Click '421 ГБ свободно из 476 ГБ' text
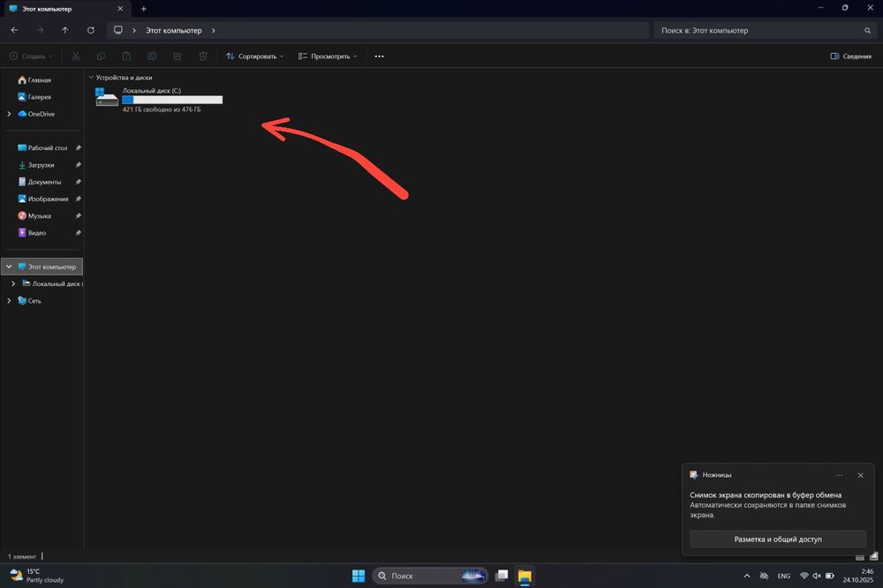The width and height of the screenshot is (883, 588). pos(162,109)
